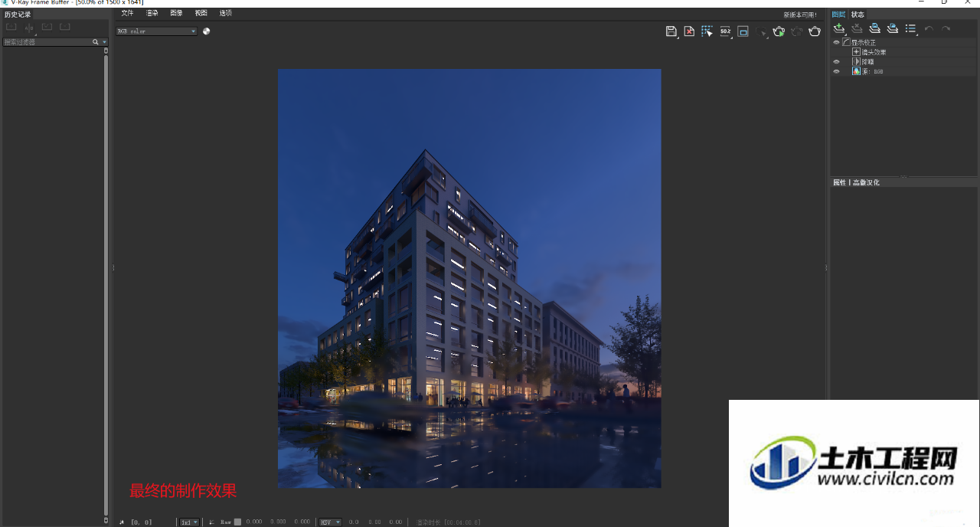Click the history list scroll-down arrow
980x527 pixels.
pos(106,520)
